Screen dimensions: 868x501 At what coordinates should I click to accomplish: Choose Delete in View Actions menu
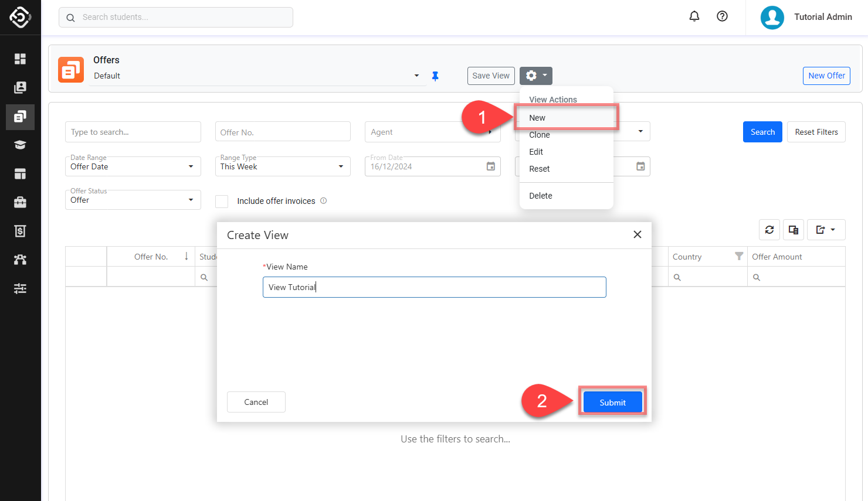(567, 196)
